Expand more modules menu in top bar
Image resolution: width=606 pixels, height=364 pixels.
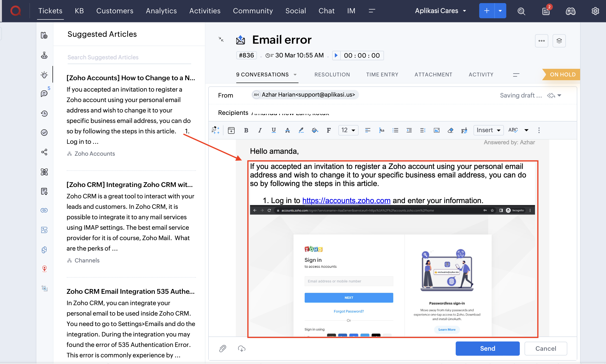pos(372,11)
